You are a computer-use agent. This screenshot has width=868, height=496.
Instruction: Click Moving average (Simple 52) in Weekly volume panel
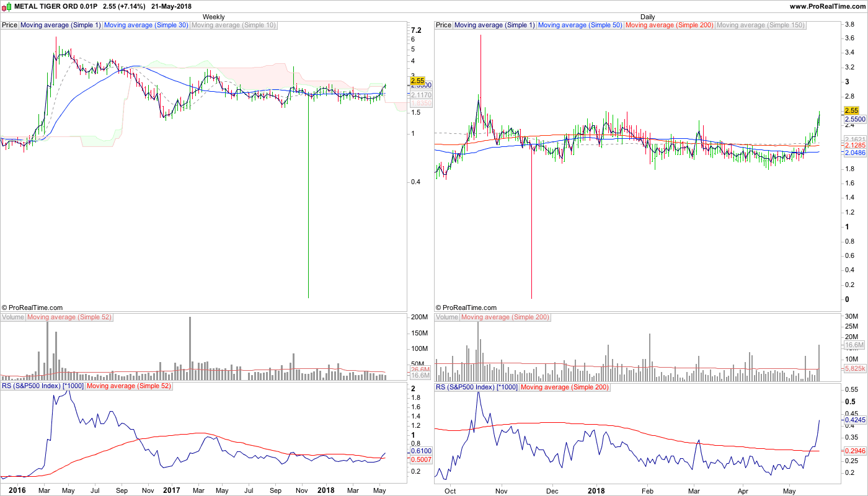coord(69,317)
